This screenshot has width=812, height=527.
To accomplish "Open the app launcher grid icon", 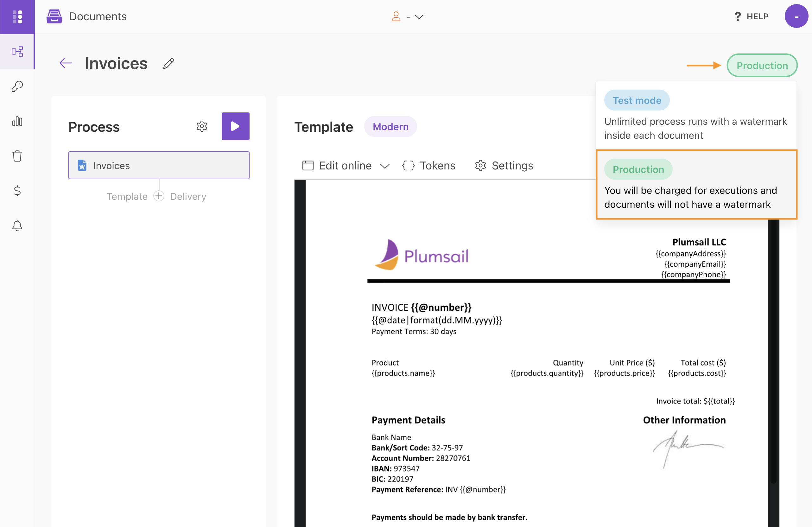I will point(17,16).
